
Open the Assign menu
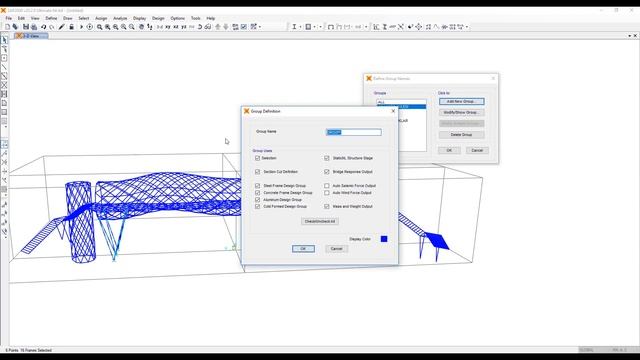point(101,18)
